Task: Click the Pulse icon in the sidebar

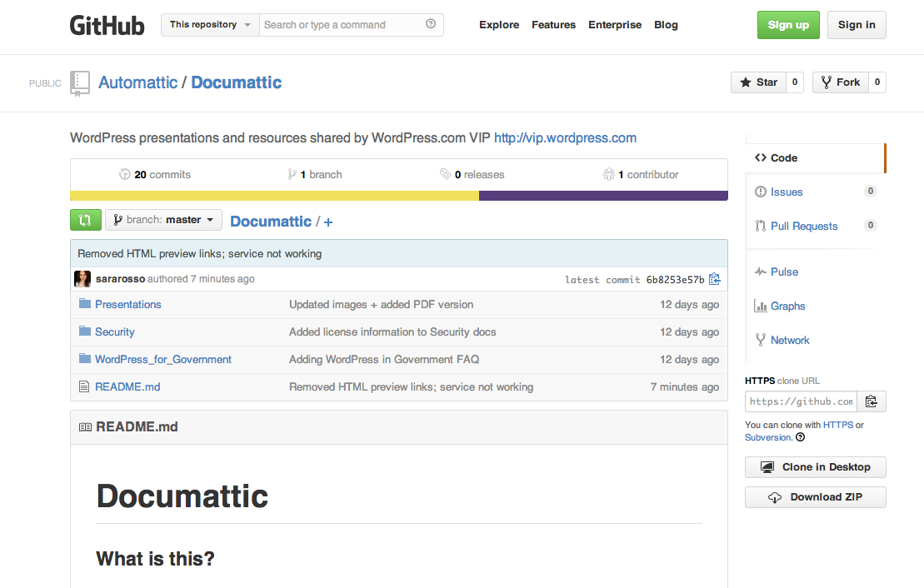Action: coord(760,272)
